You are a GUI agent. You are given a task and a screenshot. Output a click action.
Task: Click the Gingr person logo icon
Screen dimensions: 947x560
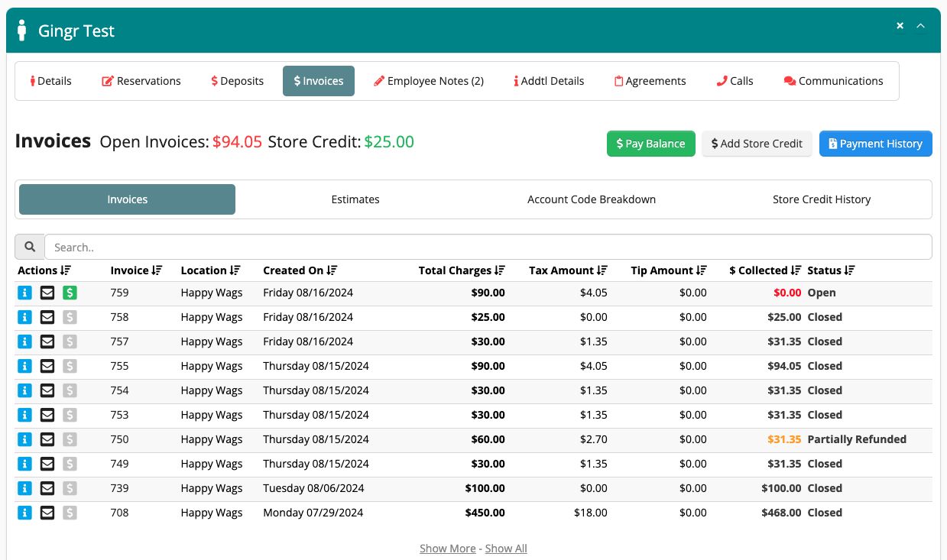pos(21,30)
